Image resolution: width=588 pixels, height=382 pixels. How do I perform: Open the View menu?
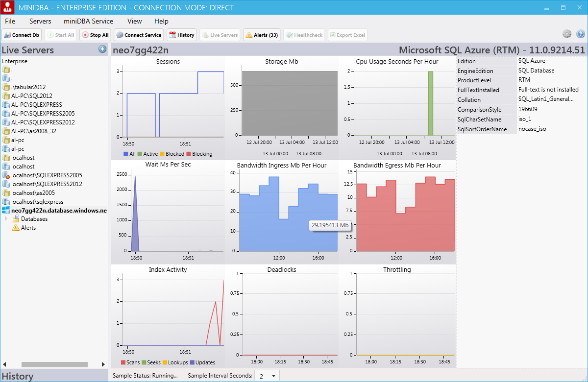pos(135,21)
